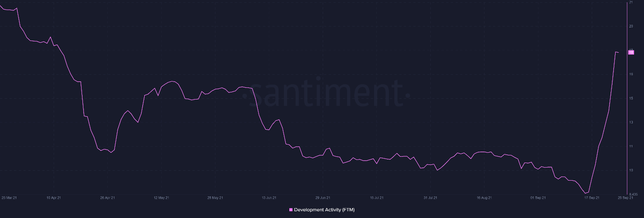The height and width of the screenshot is (218, 644).
Task: Select the 25 Sep 21 date label
Action: [x=626, y=198]
